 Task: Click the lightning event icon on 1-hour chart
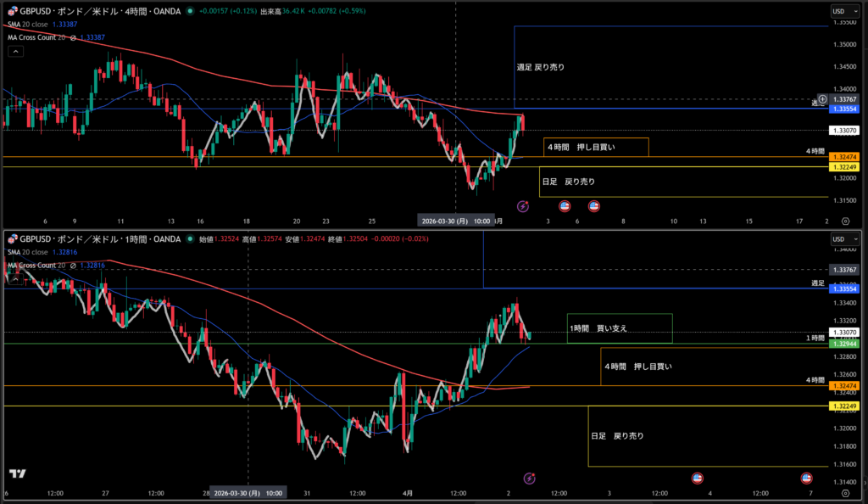coord(530,479)
